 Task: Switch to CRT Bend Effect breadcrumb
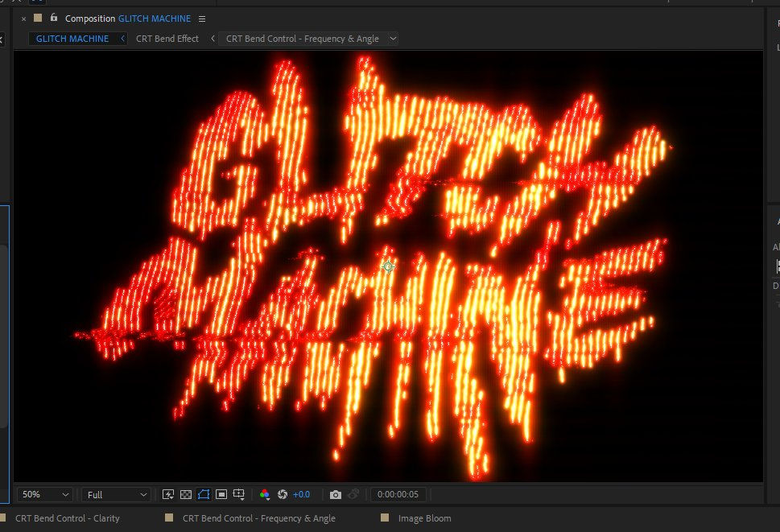[x=167, y=39]
